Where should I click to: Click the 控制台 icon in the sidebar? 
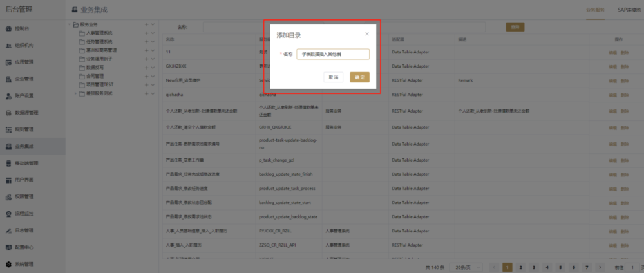coord(8,29)
